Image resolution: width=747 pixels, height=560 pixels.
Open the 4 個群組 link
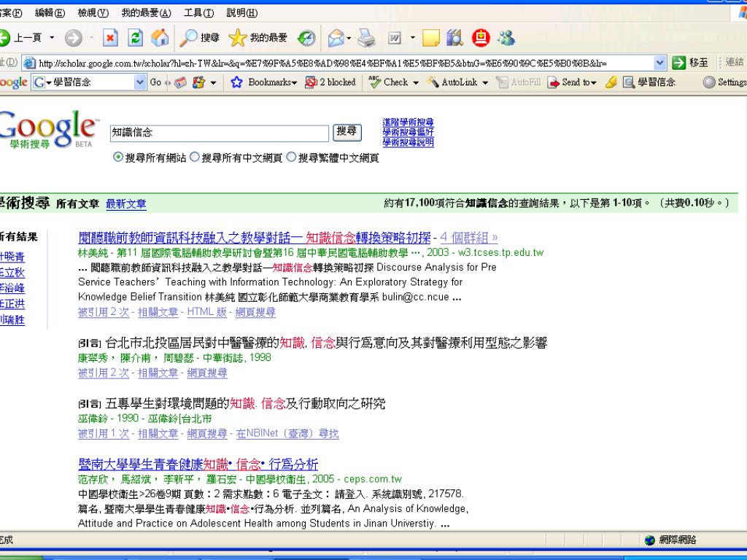469,237
